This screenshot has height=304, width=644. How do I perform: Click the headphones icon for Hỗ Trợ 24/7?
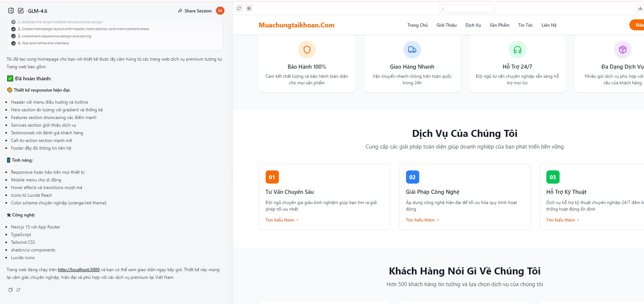tap(518, 50)
